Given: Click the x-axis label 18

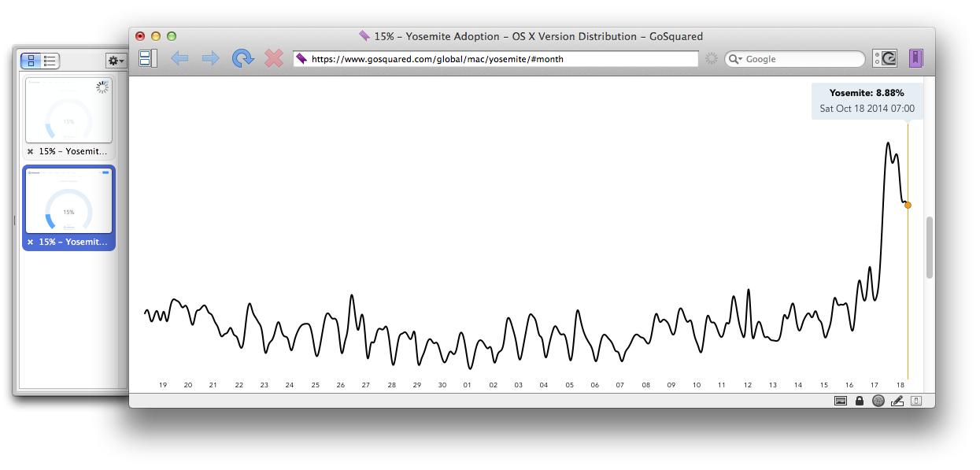Looking at the screenshot, I should (x=900, y=385).
